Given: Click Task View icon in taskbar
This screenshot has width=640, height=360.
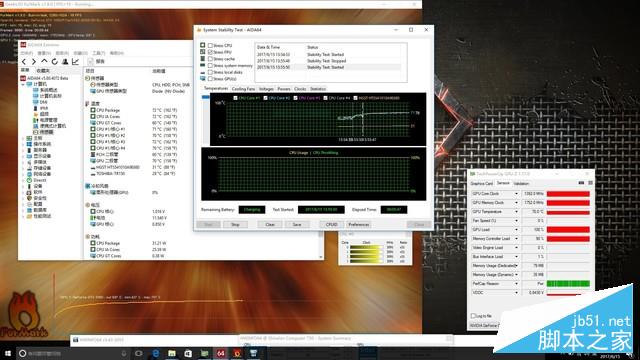Looking at the screenshot, I should pyautogui.click(x=139, y=353).
